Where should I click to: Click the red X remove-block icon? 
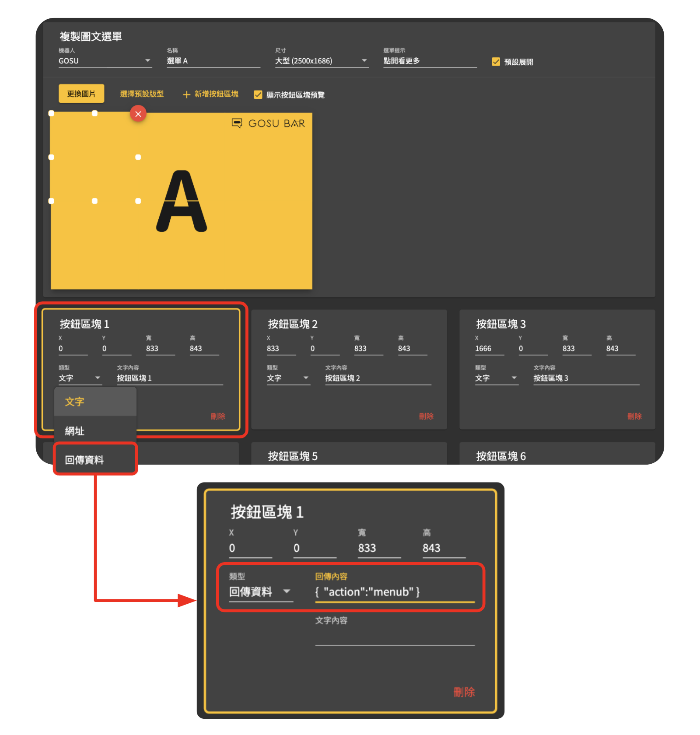(x=138, y=114)
